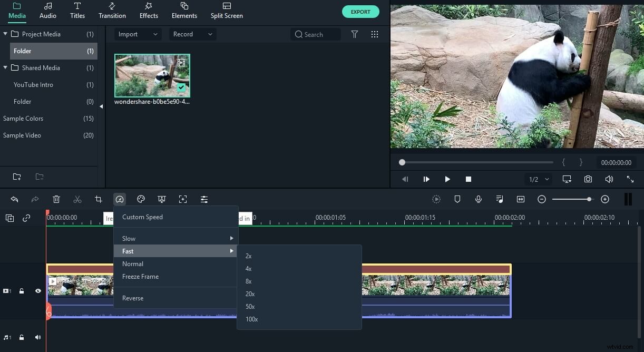Collapse the Project Media folder tree
The width and height of the screenshot is (644, 352).
5,34
